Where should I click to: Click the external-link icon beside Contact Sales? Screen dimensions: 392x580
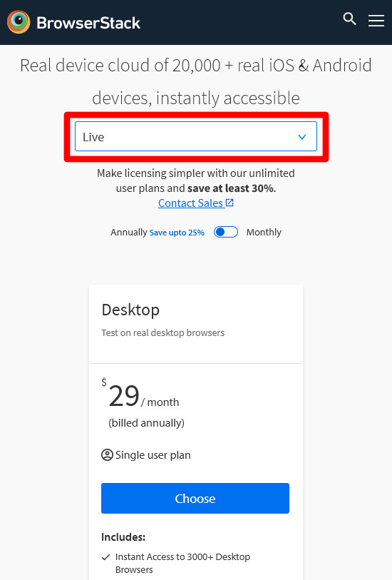click(229, 203)
